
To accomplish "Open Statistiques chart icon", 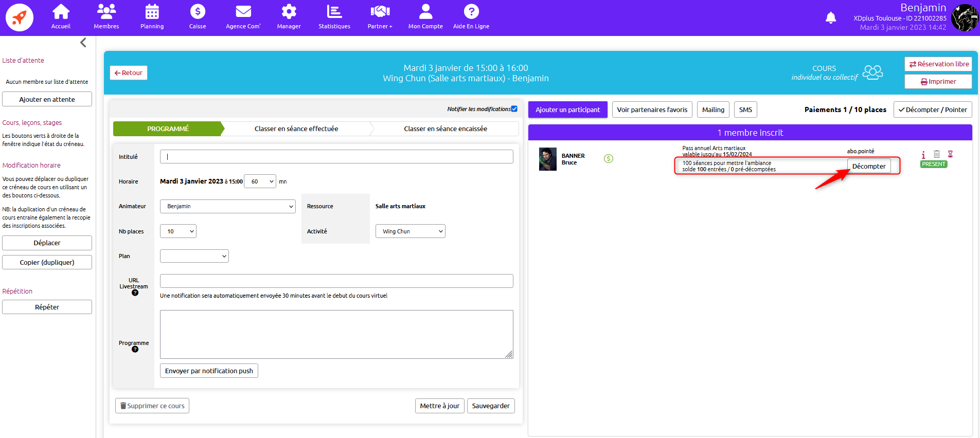I will 334,12.
